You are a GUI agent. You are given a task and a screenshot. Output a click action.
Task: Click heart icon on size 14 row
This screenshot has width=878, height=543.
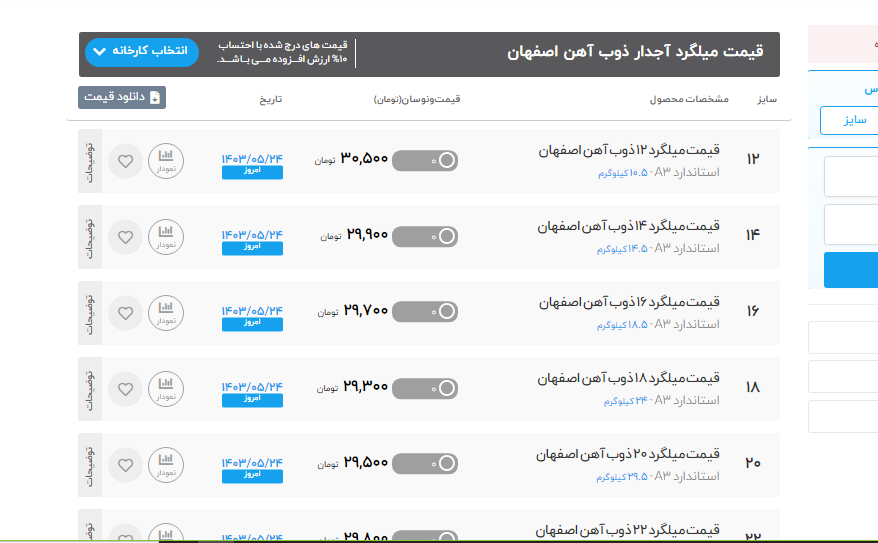click(125, 236)
